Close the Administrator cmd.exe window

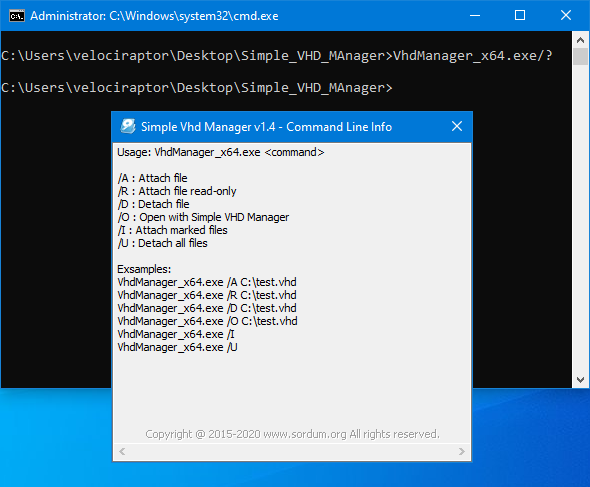click(566, 15)
